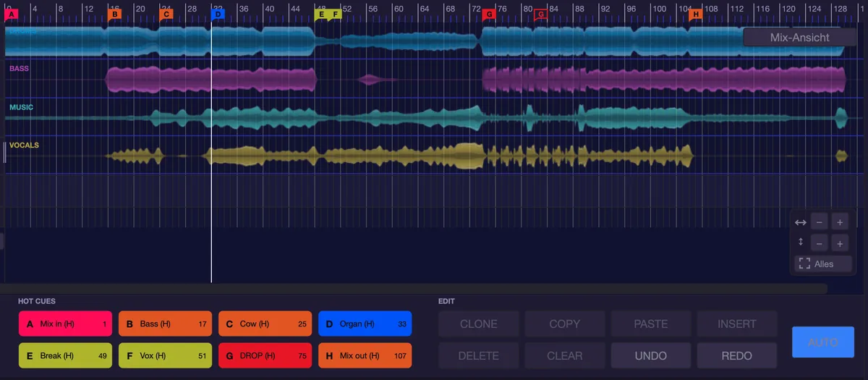
Task: Trigger hot cue A Mix in (H)
Action: coord(65,324)
